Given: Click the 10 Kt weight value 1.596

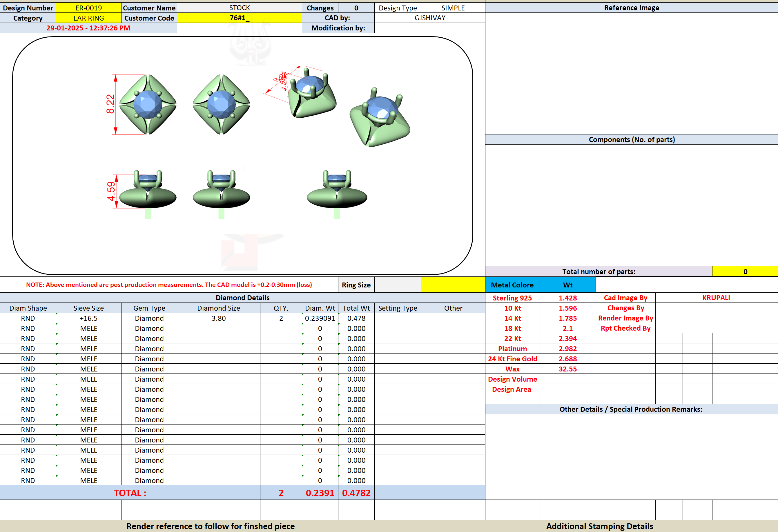Looking at the screenshot, I should click(567, 308).
